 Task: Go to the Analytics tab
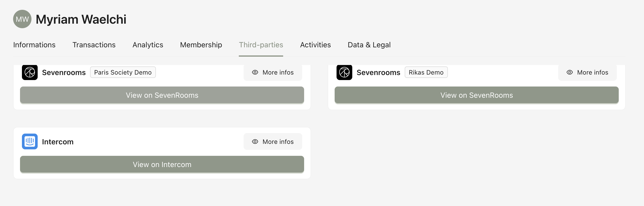pos(148,45)
